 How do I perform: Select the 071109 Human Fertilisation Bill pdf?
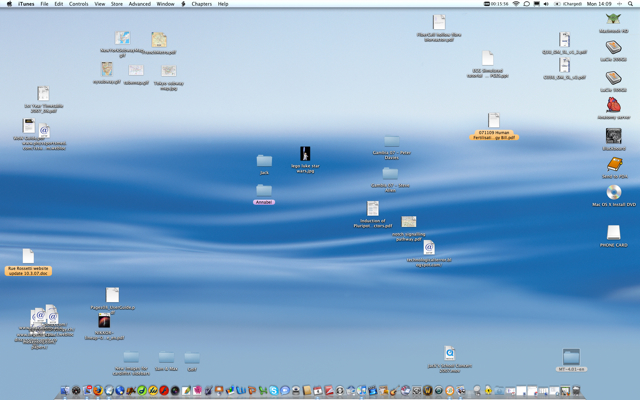point(493,120)
